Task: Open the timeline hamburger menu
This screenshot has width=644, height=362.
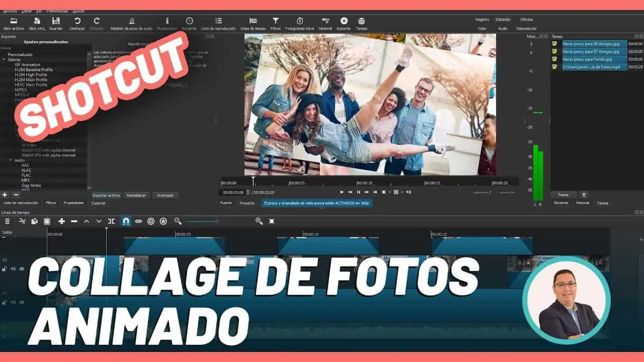Action: coord(8,221)
